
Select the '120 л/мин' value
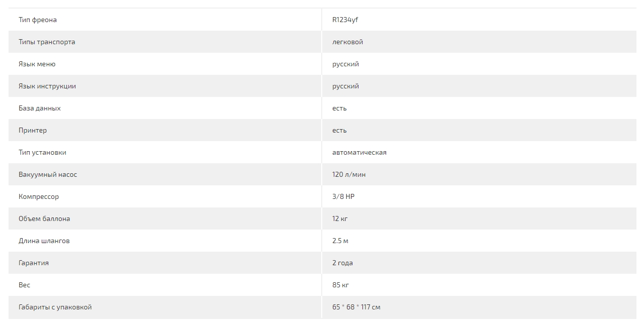coord(349,175)
